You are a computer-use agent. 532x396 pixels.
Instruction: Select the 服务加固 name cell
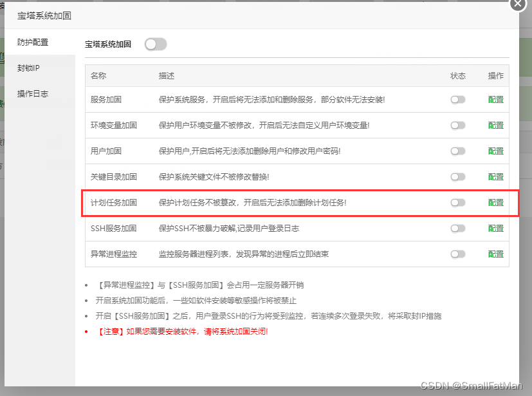tap(106, 100)
